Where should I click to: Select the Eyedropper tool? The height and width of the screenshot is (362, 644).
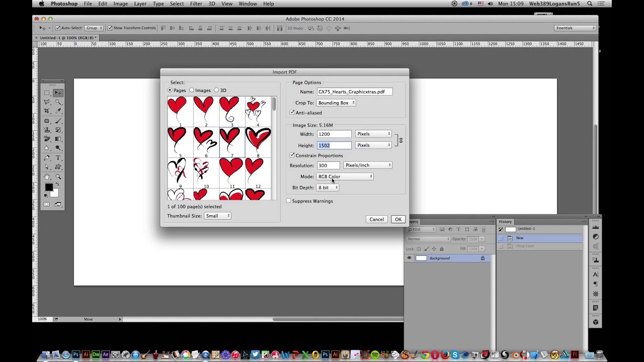58,111
